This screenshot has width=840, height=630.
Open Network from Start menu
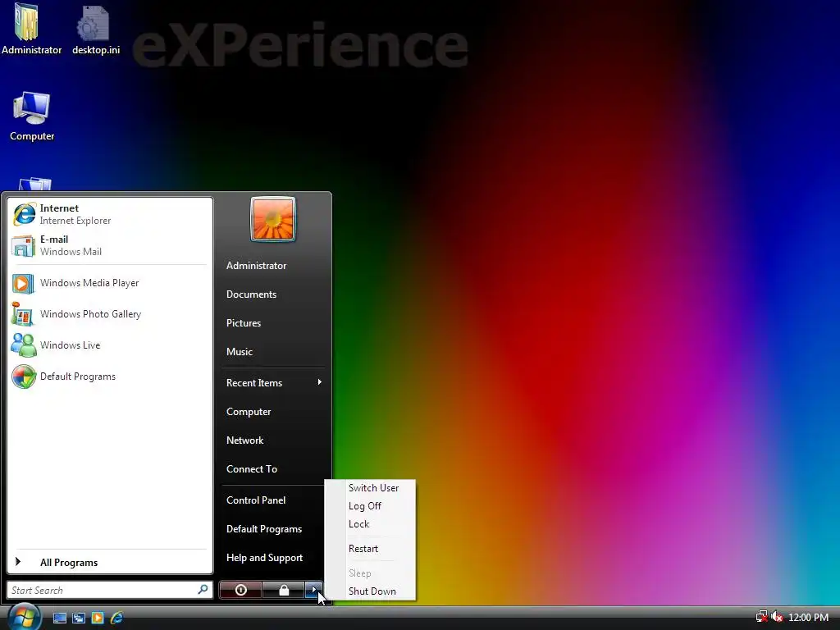point(273,441)
